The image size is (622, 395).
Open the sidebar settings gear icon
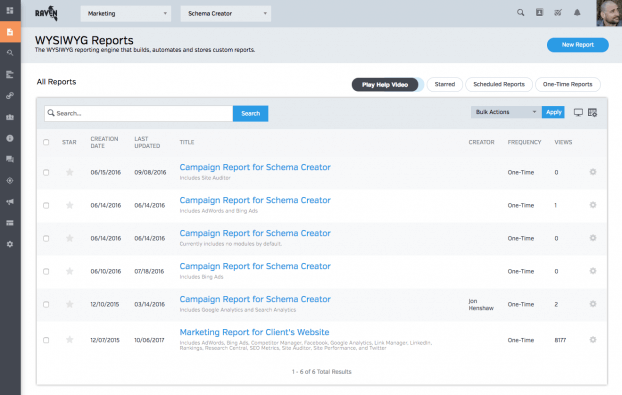click(10, 244)
